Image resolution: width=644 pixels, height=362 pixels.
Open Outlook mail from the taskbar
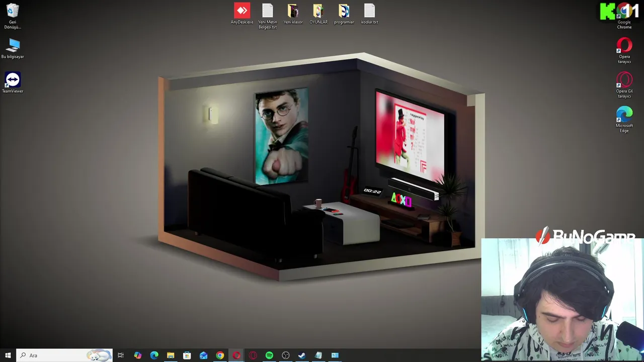203,355
